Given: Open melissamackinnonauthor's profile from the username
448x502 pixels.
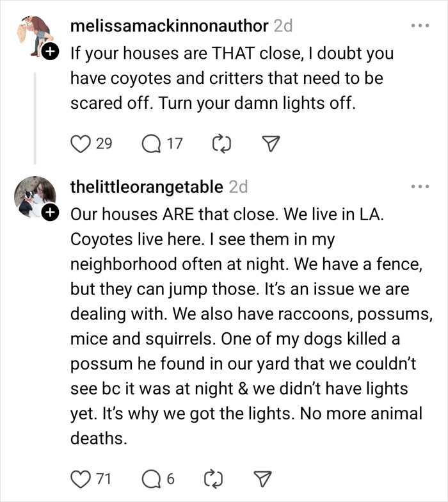Looking at the screenshot, I should click(168, 26).
